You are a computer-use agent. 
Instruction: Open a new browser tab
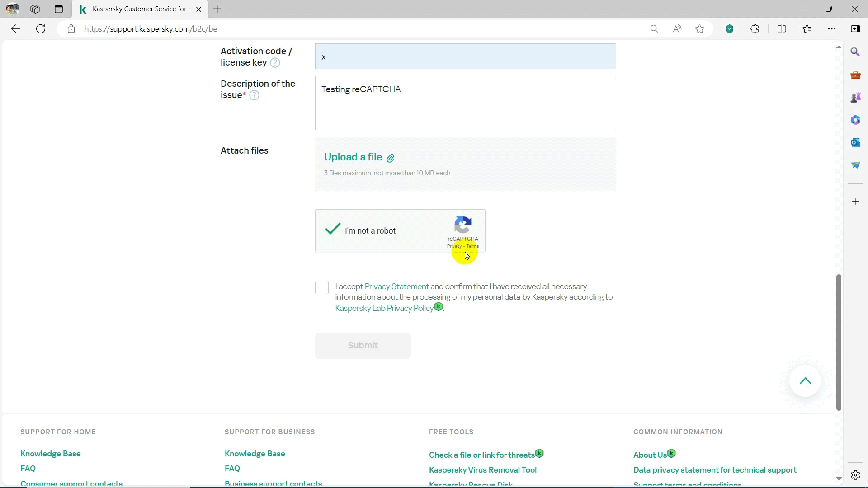pyautogui.click(x=217, y=9)
